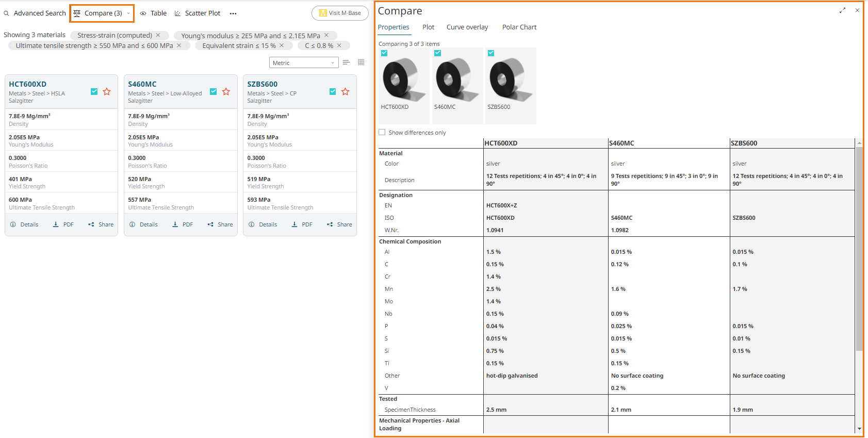The width and height of the screenshot is (868, 438).
Task: Remove the Ultimate tensile strength filter
Action: (179, 45)
